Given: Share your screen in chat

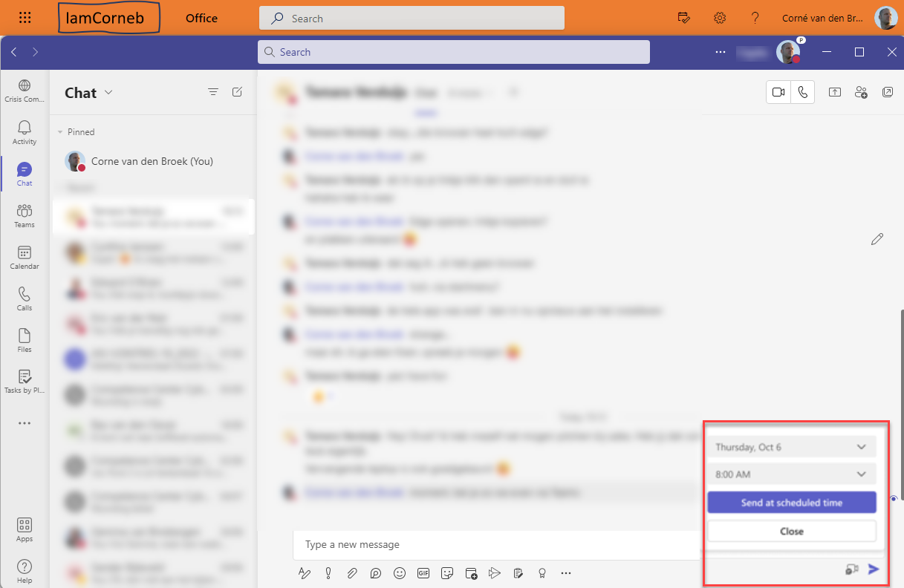Looking at the screenshot, I should pos(835,92).
